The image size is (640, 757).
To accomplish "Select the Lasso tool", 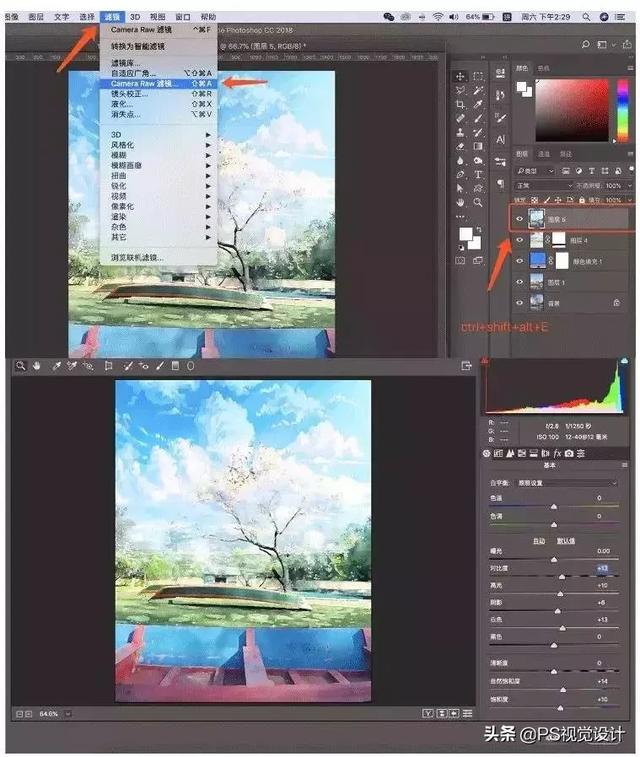I will click(460, 90).
